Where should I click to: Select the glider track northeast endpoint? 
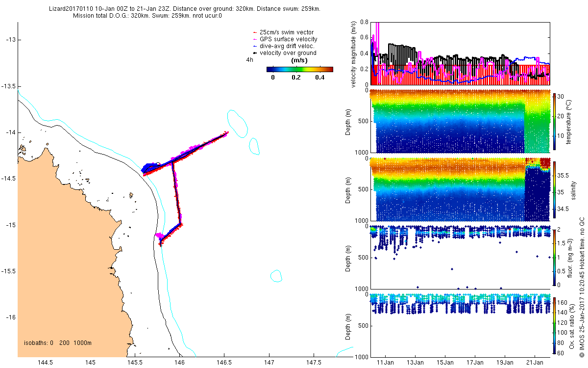(226, 132)
